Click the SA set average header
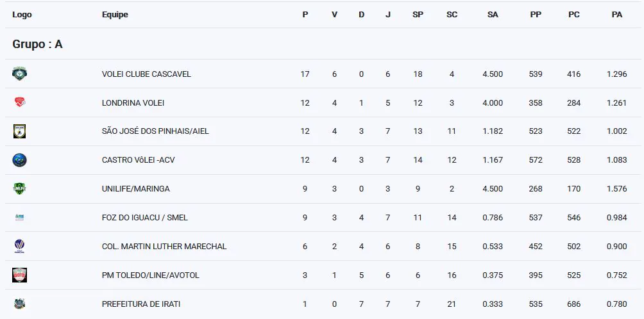This screenshot has height=319, width=644. pyautogui.click(x=493, y=15)
